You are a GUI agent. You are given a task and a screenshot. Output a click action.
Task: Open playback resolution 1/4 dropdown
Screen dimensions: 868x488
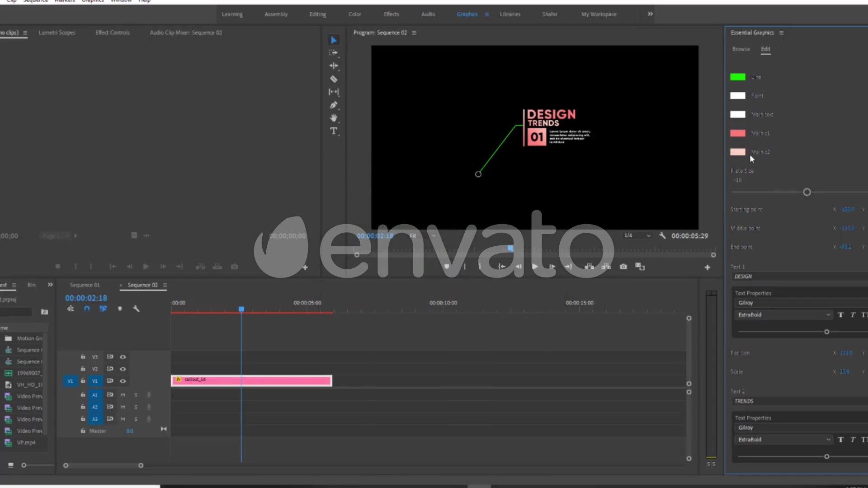[x=637, y=235]
